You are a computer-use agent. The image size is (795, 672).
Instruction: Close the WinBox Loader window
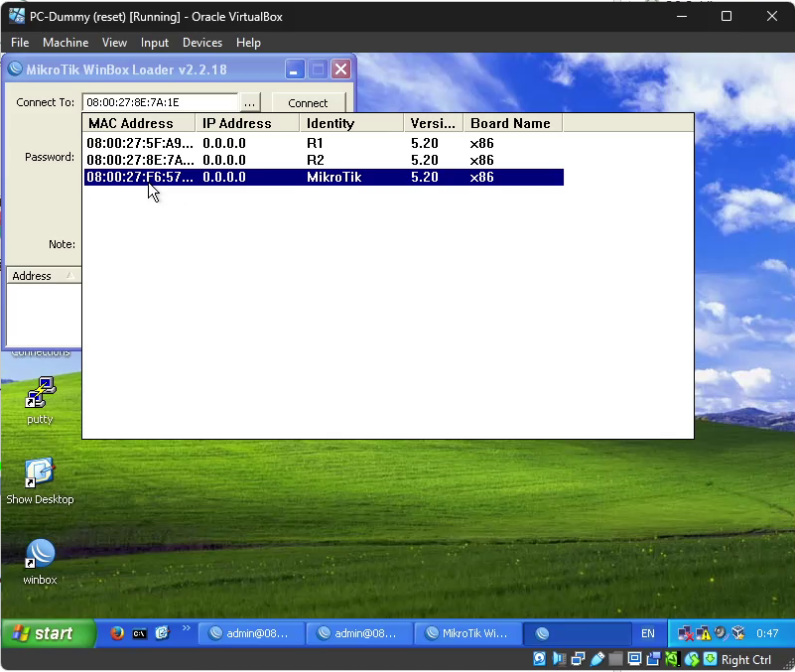pyautogui.click(x=341, y=68)
